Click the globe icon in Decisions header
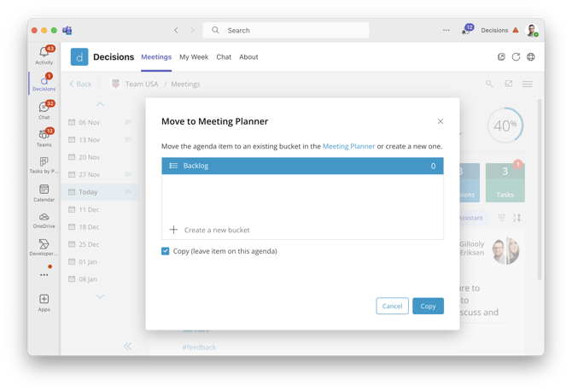 pos(531,57)
